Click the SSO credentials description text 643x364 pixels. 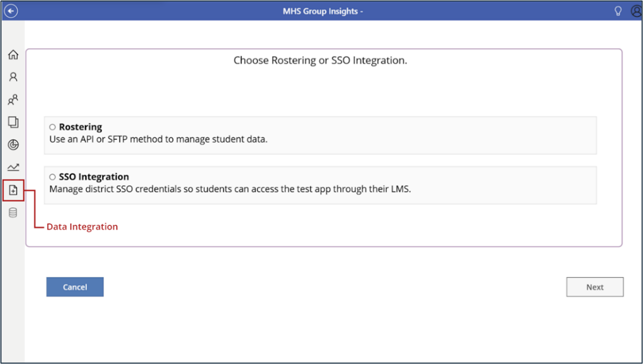(x=230, y=189)
